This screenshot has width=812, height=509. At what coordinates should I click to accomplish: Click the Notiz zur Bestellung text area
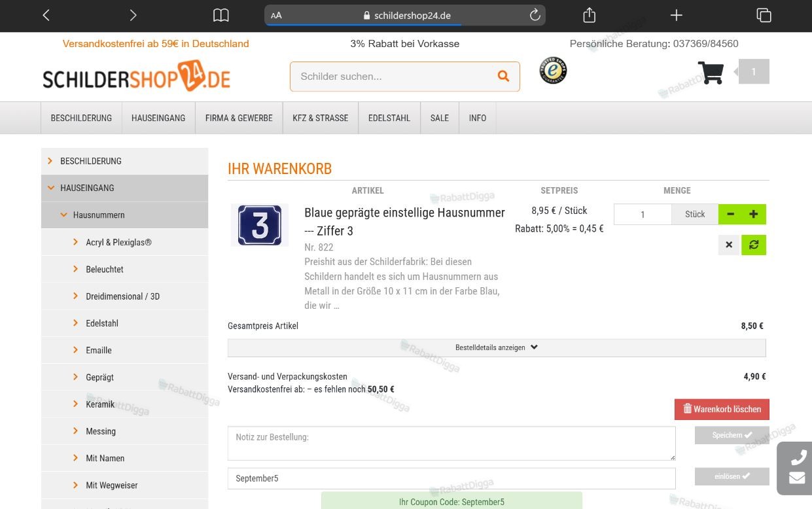tap(451, 444)
